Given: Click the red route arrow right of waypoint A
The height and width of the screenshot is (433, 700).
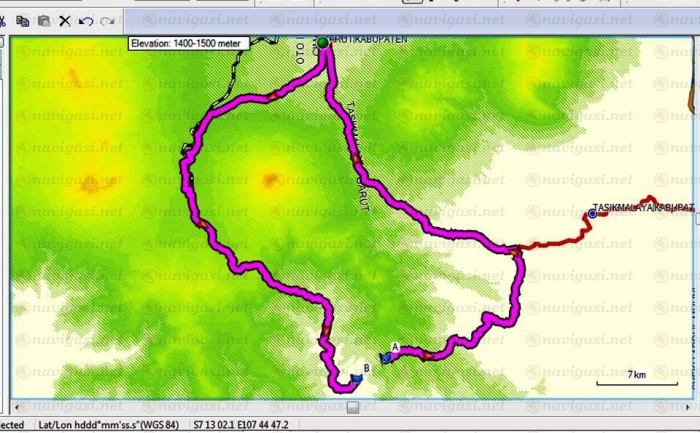Looking at the screenshot, I should coord(426,354).
